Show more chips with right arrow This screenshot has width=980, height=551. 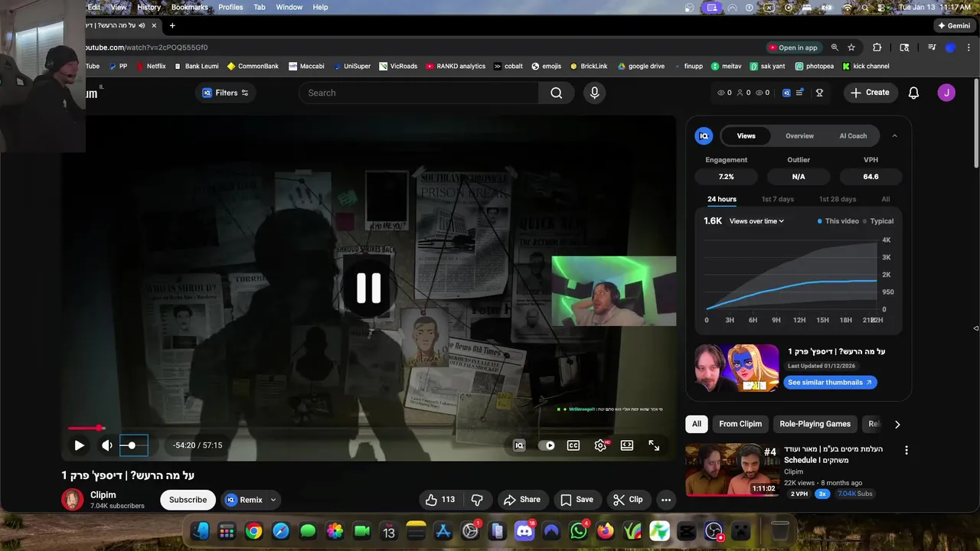click(x=897, y=424)
